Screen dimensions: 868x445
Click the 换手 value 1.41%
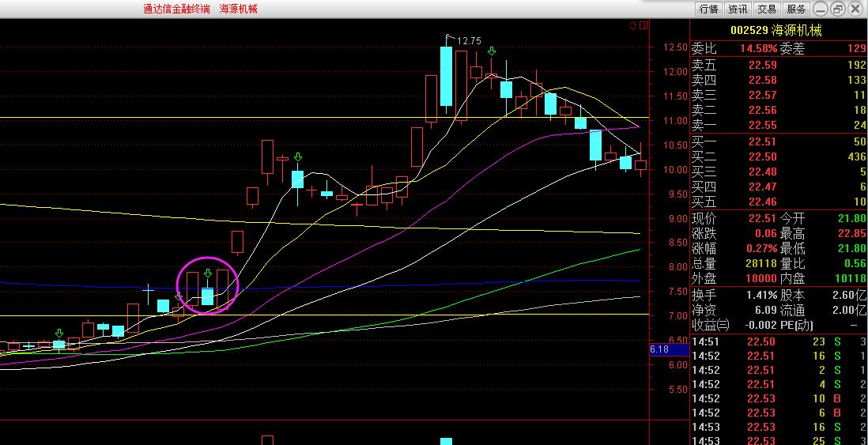pyautogui.click(x=762, y=296)
